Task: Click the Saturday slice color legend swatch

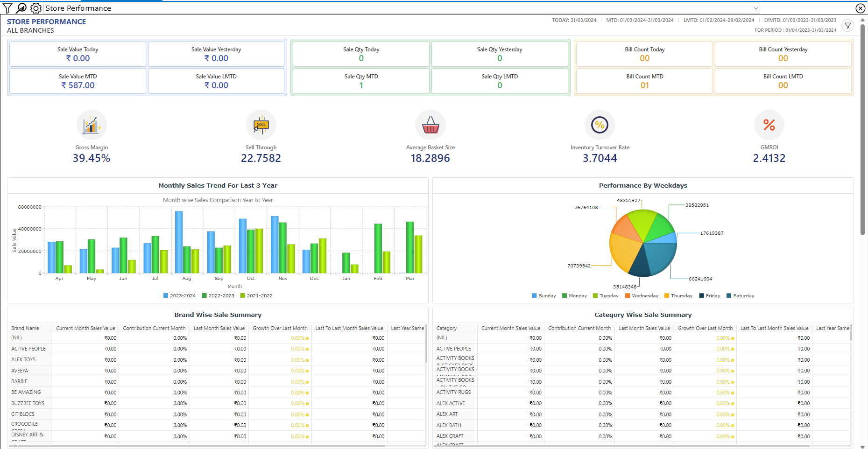Action: click(x=729, y=295)
